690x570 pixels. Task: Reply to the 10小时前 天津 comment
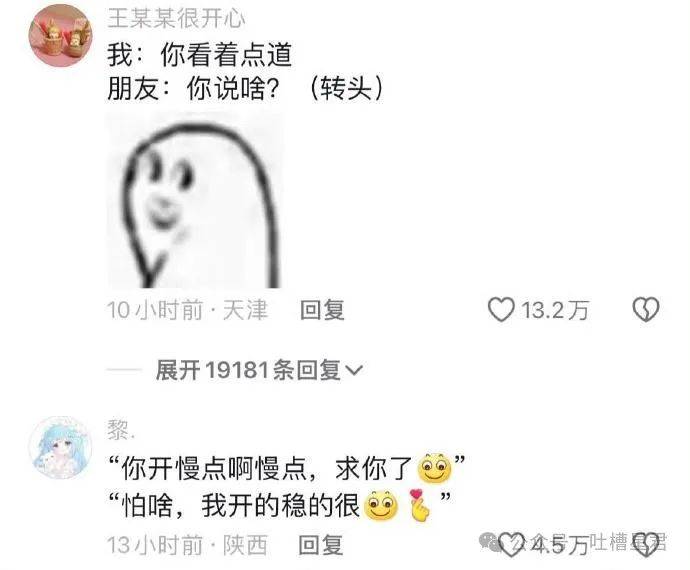(x=322, y=310)
